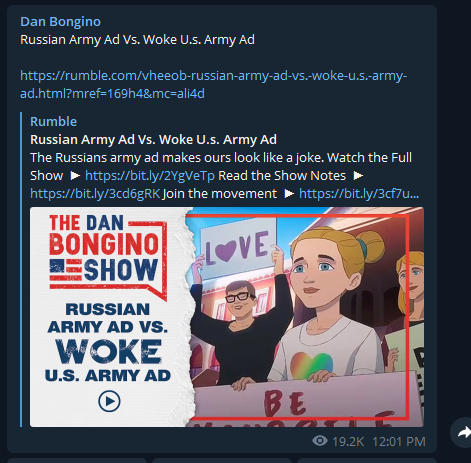471x463 pixels.
Task: Click the 19.2K view count
Action: (x=348, y=442)
